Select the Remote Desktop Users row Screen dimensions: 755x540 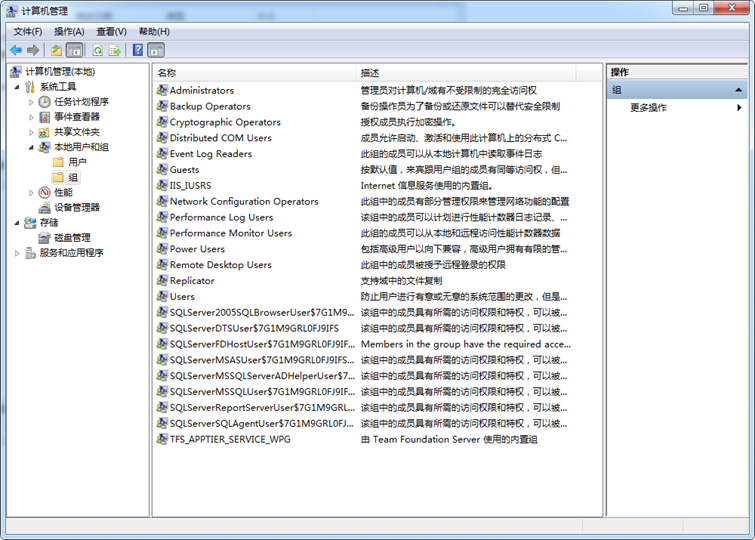362,264
